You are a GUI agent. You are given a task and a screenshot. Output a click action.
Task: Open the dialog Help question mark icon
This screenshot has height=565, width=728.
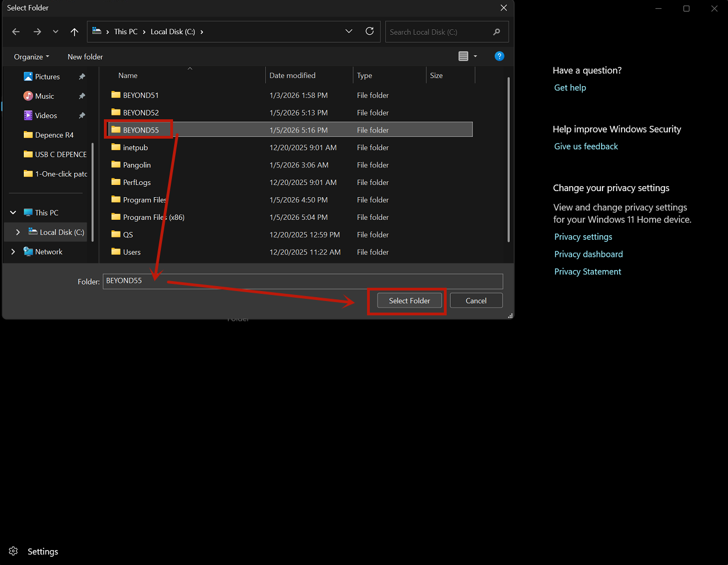[x=499, y=56]
